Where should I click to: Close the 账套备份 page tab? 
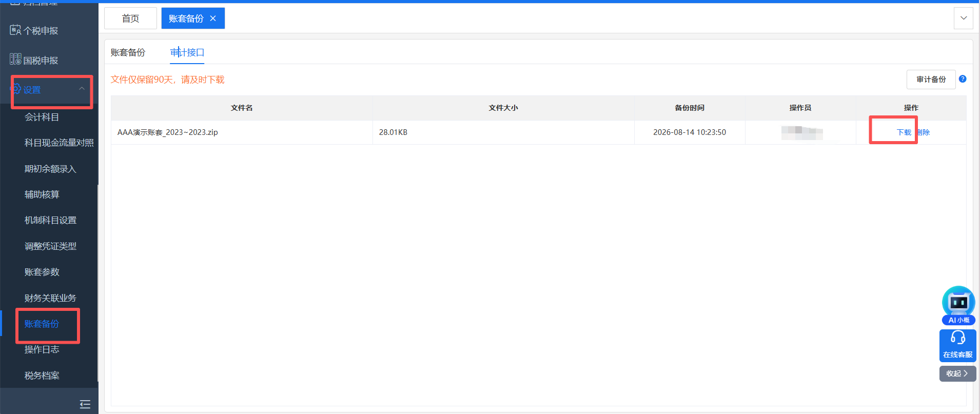point(213,18)
